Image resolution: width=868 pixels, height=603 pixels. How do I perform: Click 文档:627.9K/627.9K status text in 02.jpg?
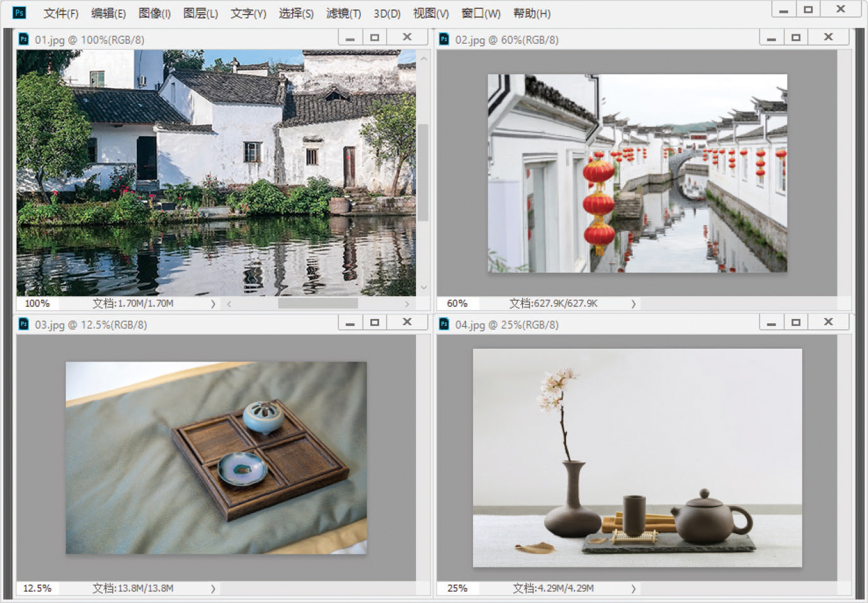click(554, 303)
